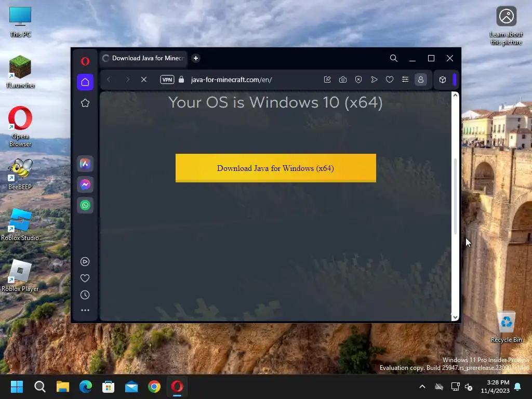Click the page vertical scrollbar thumb

[455, 196]
